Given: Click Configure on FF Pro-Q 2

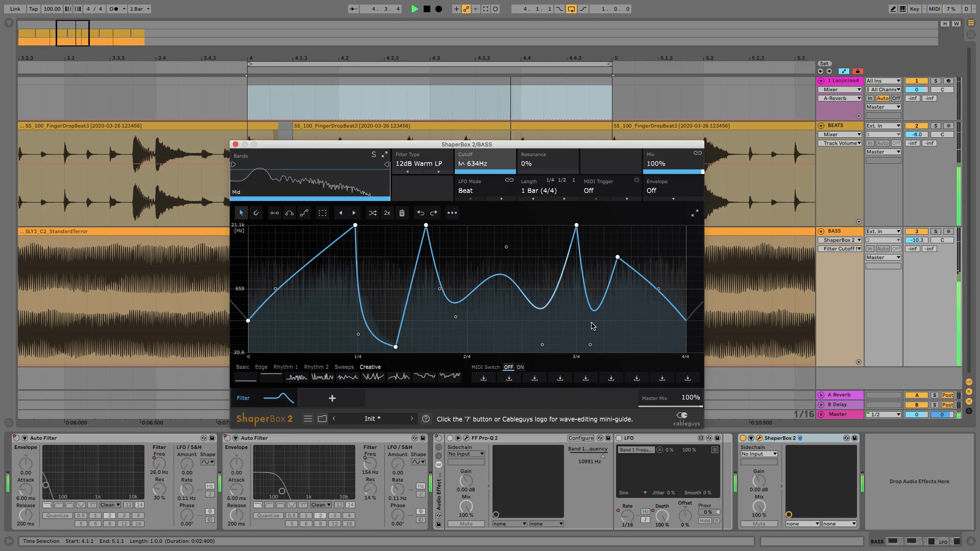Looking at the screenshot, I should tap(580, 438).
